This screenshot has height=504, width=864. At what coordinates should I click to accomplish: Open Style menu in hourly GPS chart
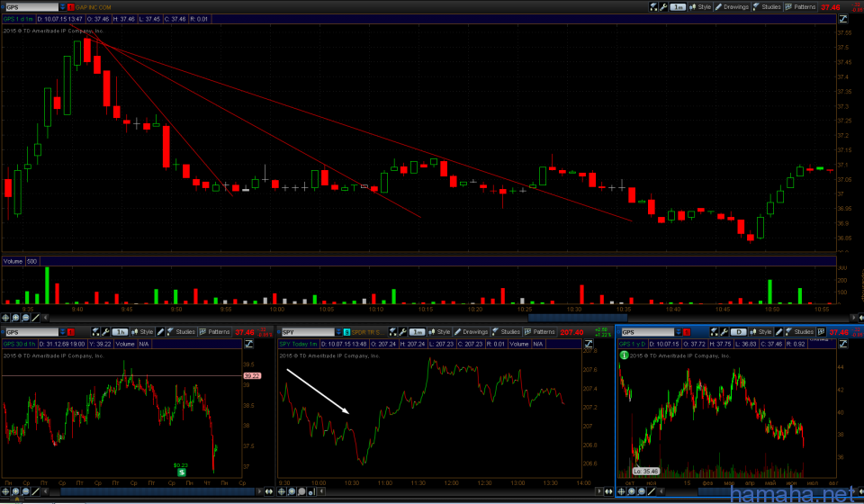point(141,332)
